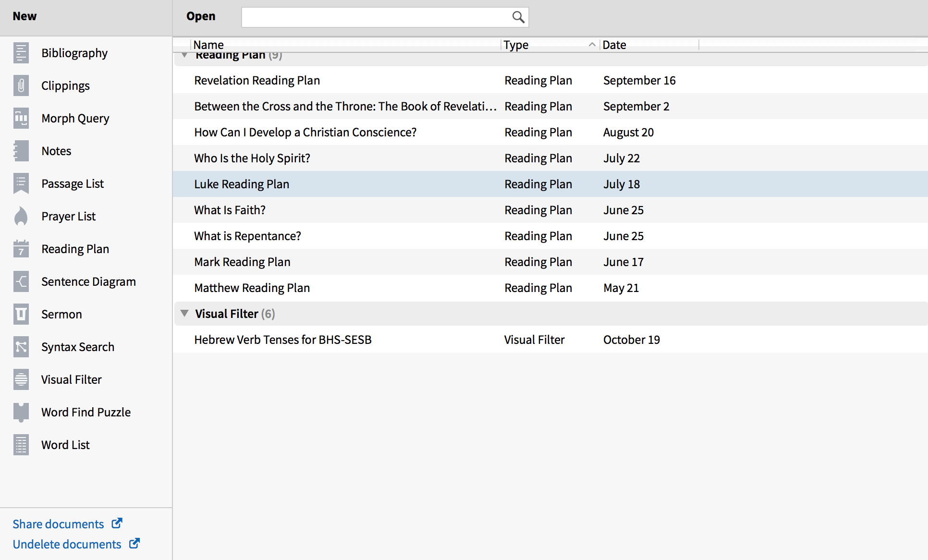Open the Word List tool
928x560 pixels.
point(65,445)
